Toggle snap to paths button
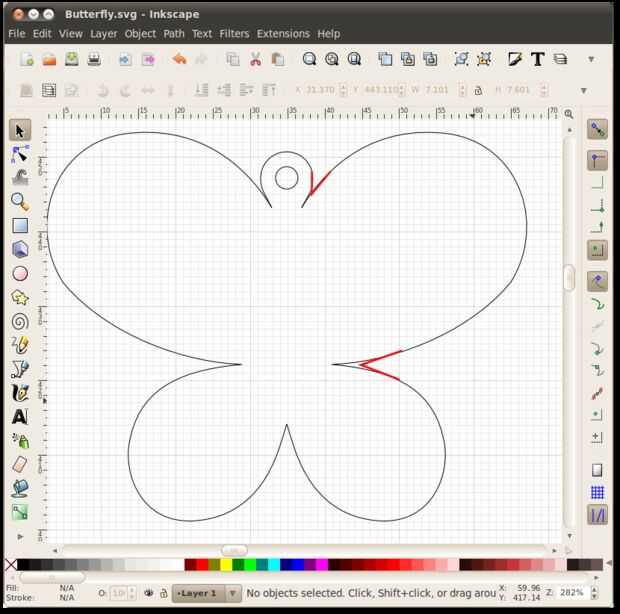 pyautogui.click(x=597, y=305)
